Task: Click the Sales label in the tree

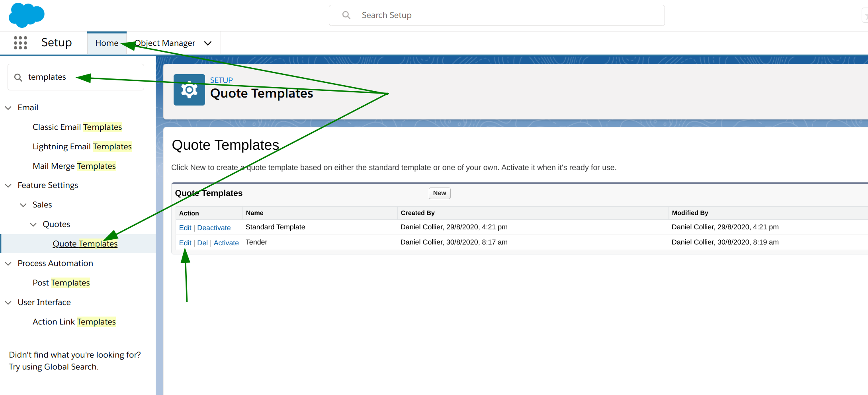Action: click(x=42, y=205)
